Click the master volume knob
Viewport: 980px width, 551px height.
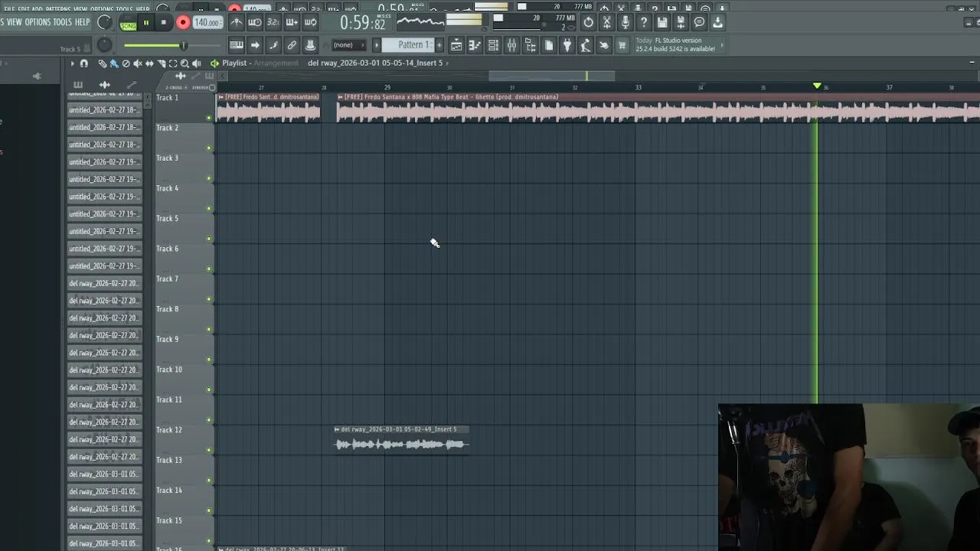(x=105, y=23)
